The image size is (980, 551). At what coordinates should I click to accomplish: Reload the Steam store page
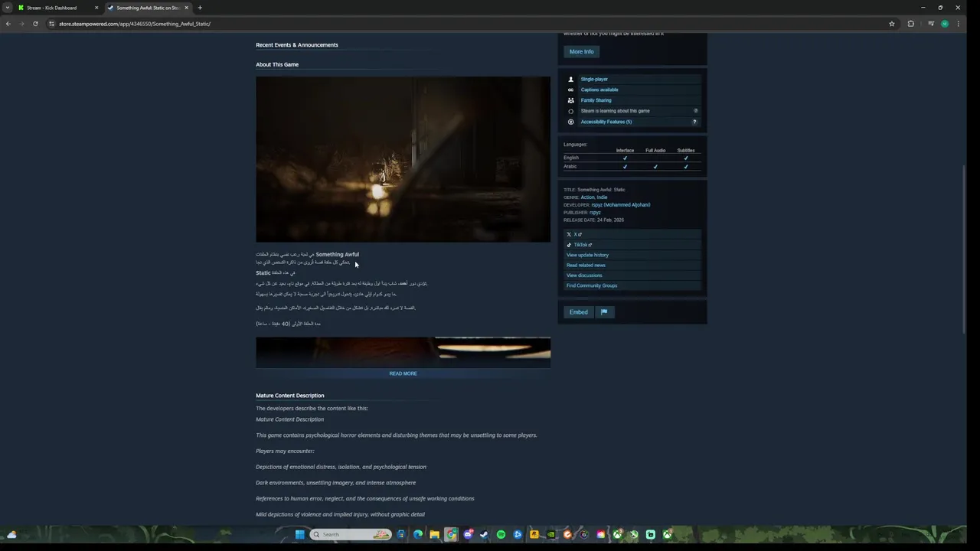(x=35, y=24)
